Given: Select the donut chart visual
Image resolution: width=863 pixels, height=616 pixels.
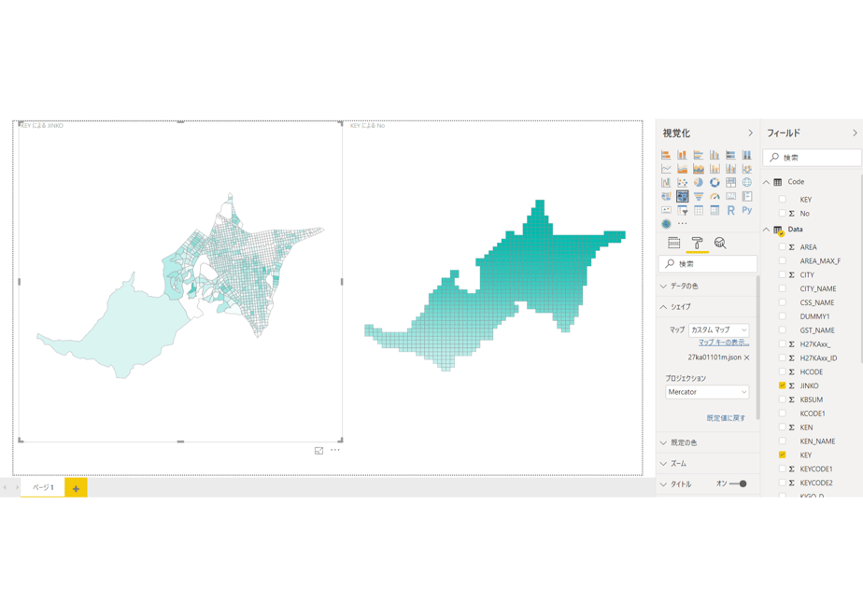Looking at the screenshot, I should coord(714,182).
